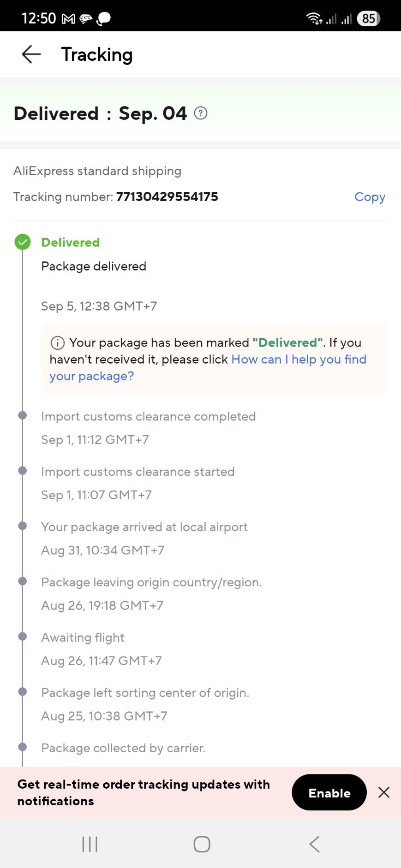The image size is (401, 868).
Task: Tap the "Import customs clearance completed" timeline marker
Action: click(x=23, y=415)
